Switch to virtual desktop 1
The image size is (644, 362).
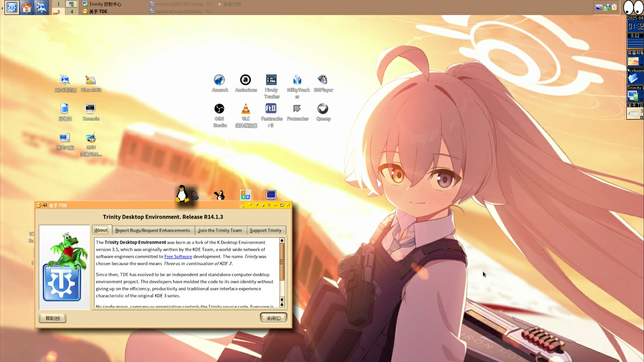point(58,4)
